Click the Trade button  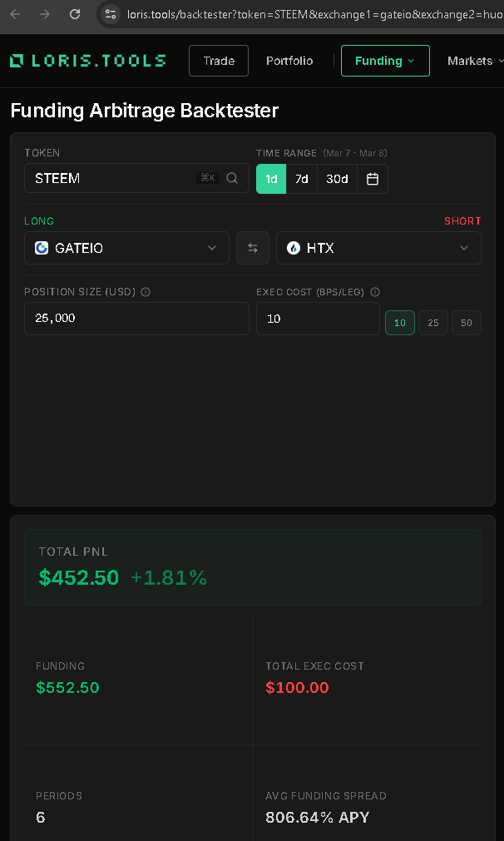point(219,61)
